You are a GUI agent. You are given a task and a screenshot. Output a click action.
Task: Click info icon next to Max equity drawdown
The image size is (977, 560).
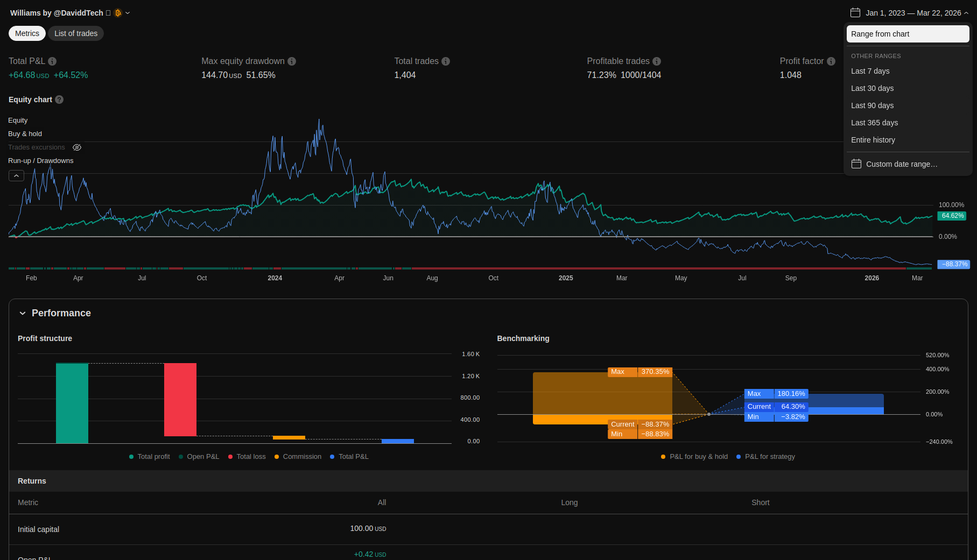click(x=292, y=61)
